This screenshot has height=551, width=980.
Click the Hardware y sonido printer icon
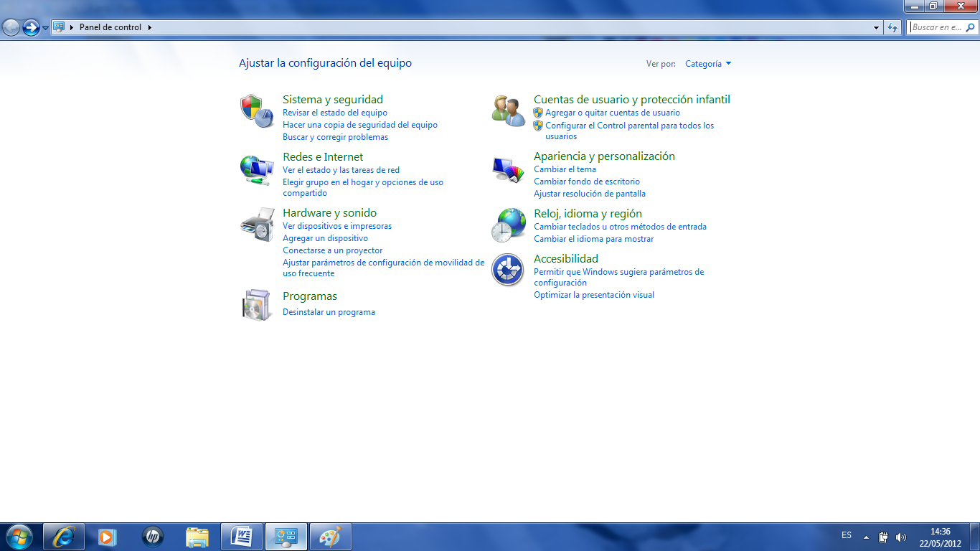coord(256,225)
